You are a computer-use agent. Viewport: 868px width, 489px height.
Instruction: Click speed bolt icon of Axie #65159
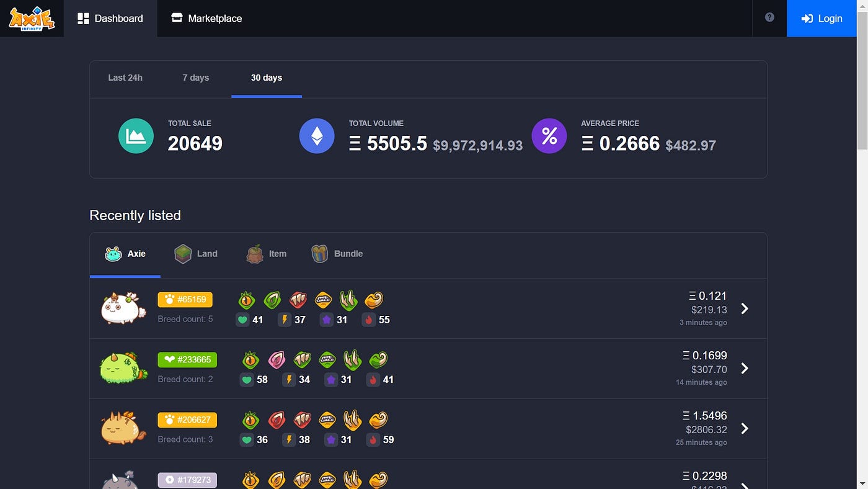(285, 320)
